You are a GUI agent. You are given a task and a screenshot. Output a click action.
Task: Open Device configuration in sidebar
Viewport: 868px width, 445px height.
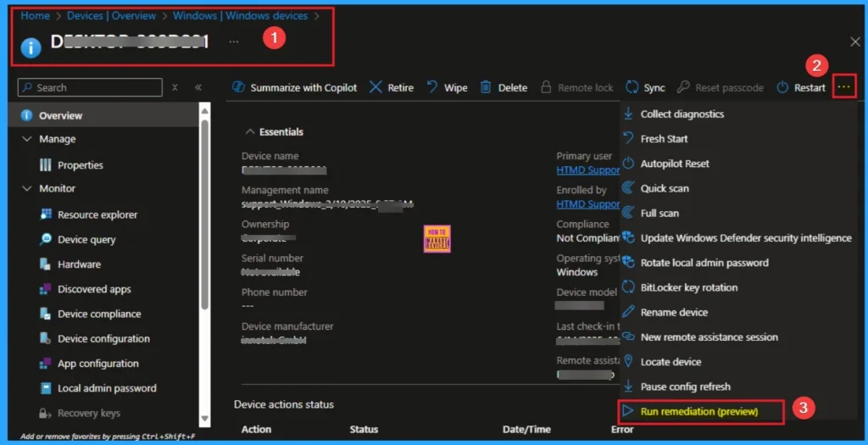click(x=103, y=339)
